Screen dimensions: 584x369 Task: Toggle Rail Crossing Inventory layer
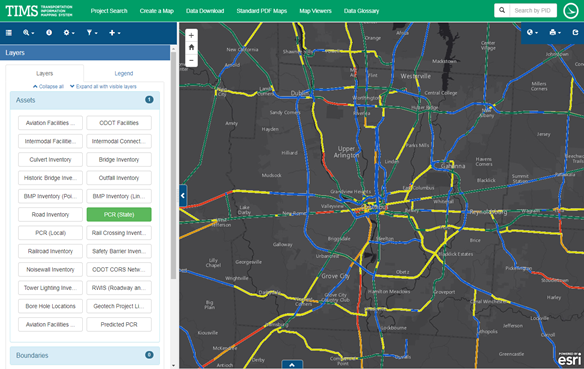click(x=119, y=233)
